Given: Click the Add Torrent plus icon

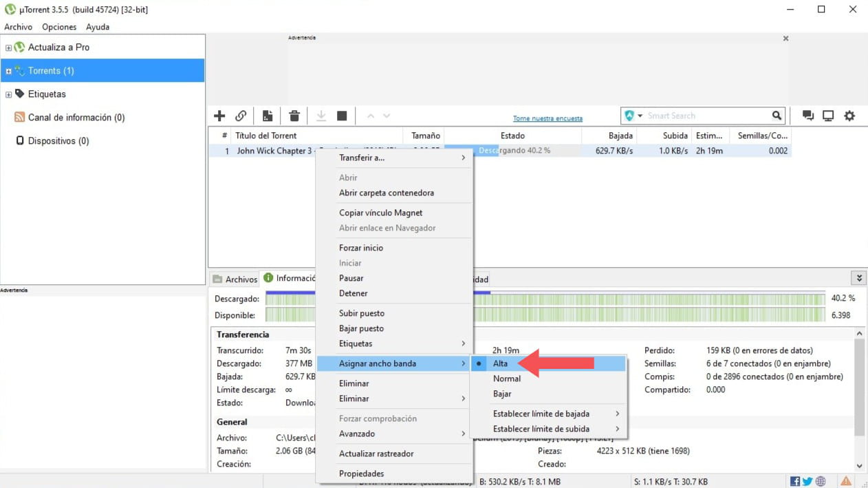Looking at the screenshot, I should (219, 116).
